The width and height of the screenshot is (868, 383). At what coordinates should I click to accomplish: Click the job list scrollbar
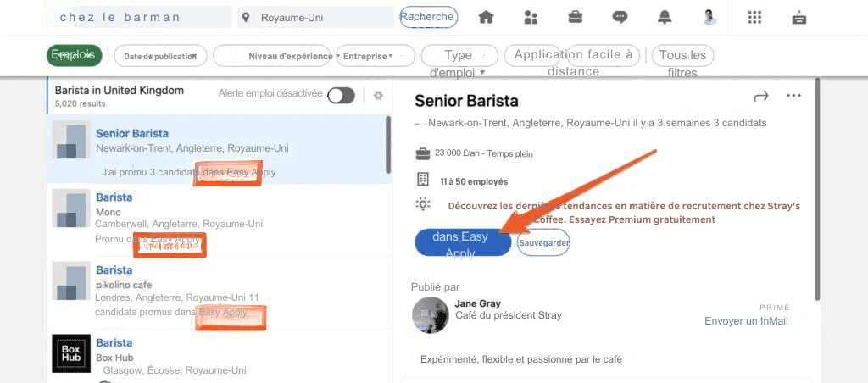(388, 144)
